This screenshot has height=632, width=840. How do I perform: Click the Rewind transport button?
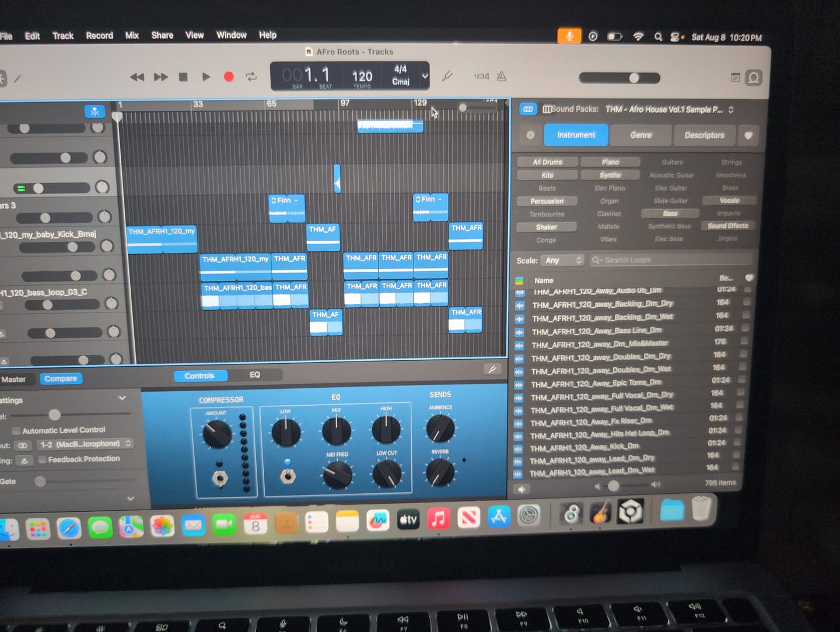[x=137, y=77]
